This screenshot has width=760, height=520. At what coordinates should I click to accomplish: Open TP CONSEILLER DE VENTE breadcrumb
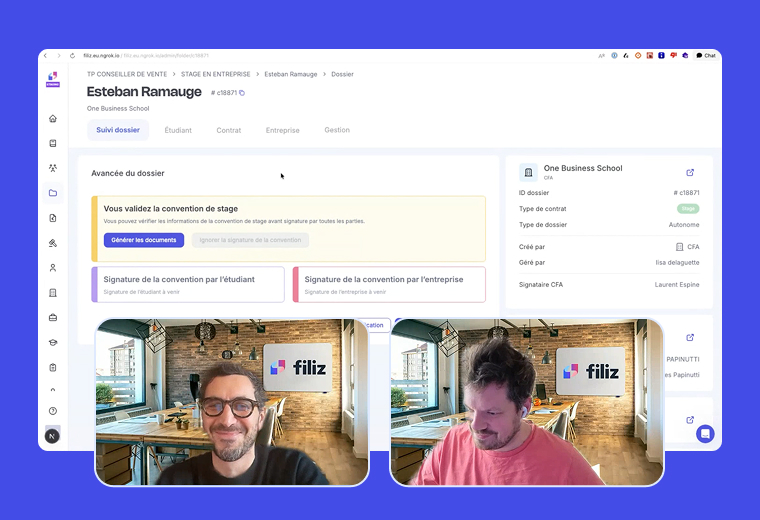(x=127, y=74)
